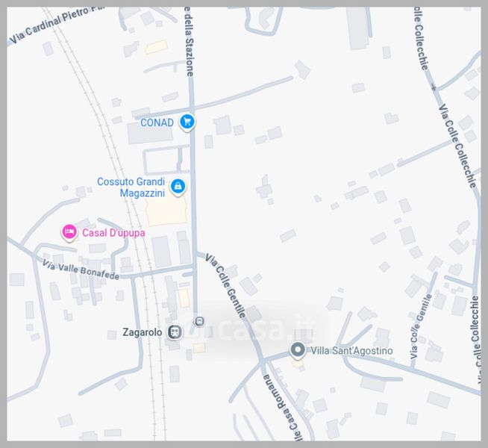488x448 pixels.
Task: Click the Zagarolo train station icon
Action: [175, 332]
